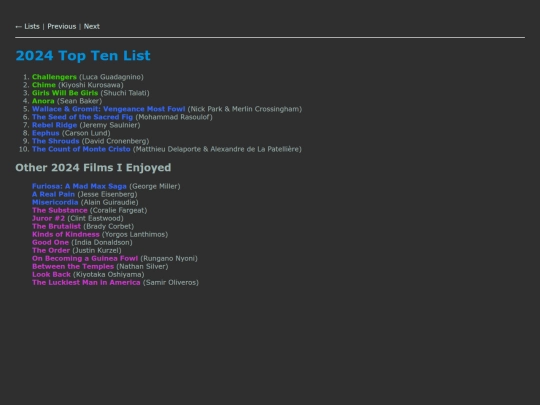Click the Eephus film title
The width and height of the screenshot is (540, 405).
click(46, 133)
